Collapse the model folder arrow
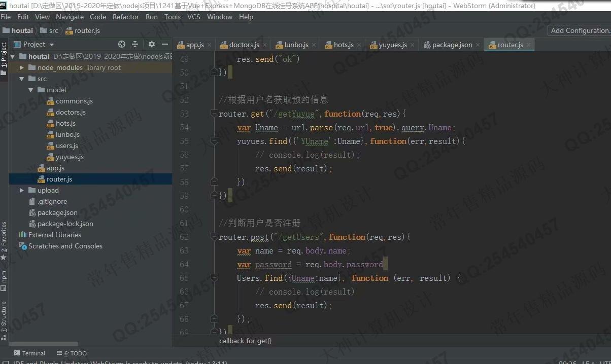 [x=31, y=90]
